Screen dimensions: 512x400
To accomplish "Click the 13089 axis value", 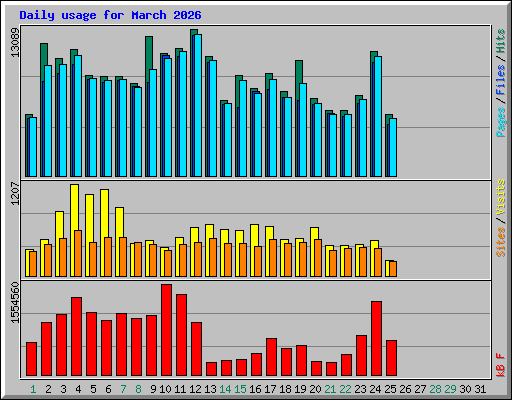I will tap(15, 42).
